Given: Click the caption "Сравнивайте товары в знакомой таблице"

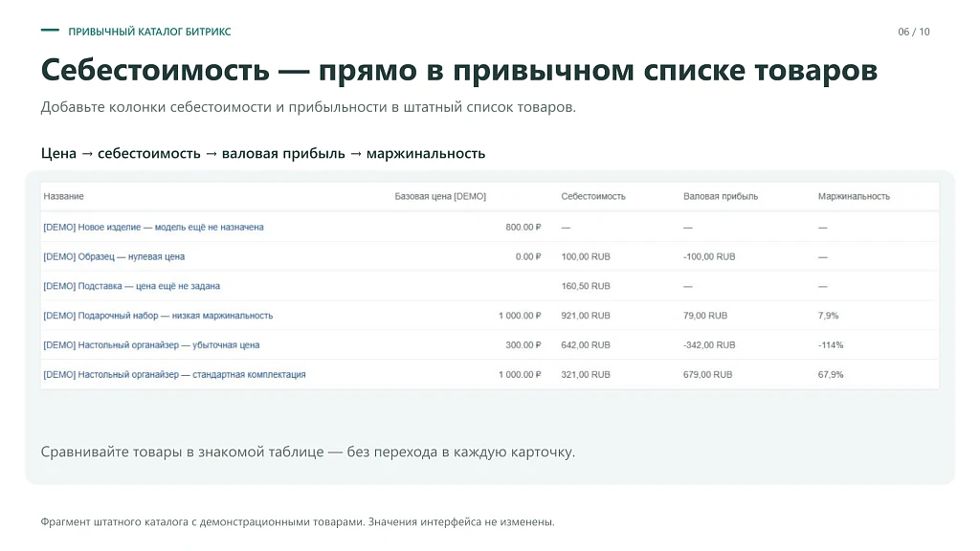Looking at the screenshot, I should tap(182, 452).
